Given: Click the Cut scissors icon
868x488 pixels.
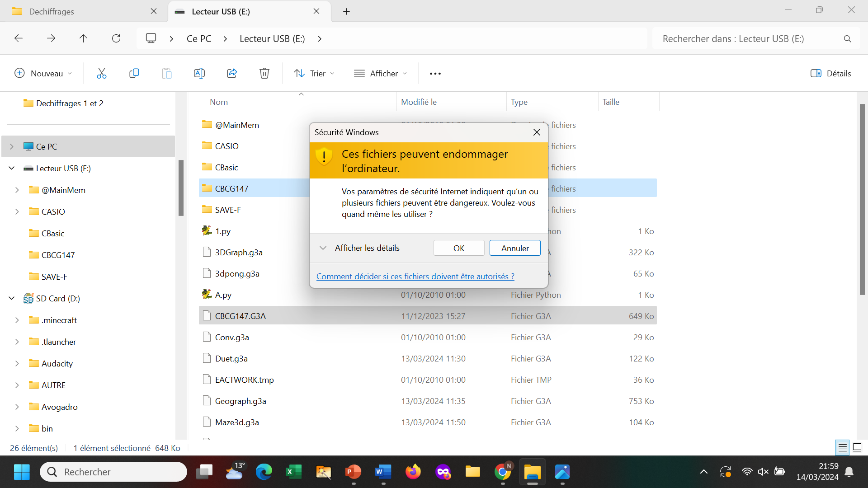Looking at the screenshot, I should [x=102, y=73].
